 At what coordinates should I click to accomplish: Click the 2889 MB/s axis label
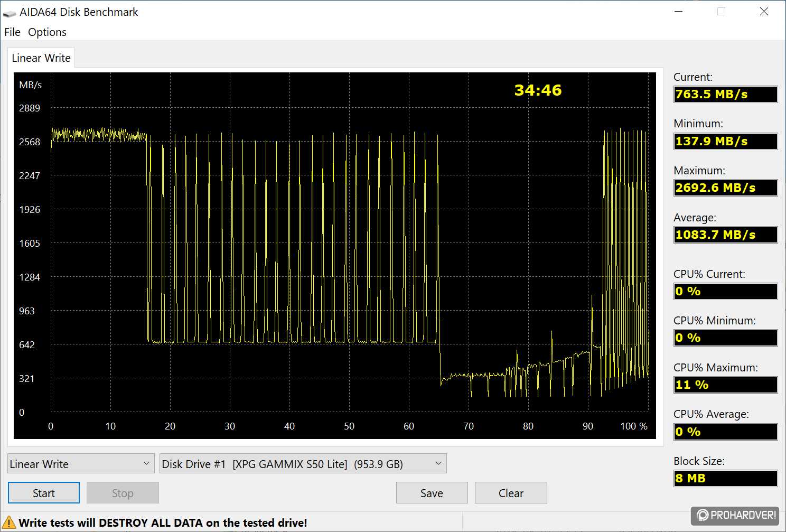[x=30, y=108]
